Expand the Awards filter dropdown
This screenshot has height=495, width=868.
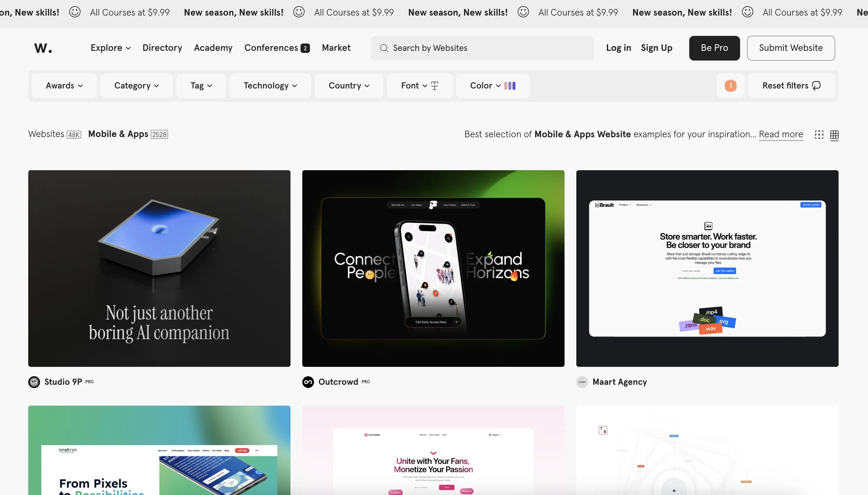click(x=64, y=86)
